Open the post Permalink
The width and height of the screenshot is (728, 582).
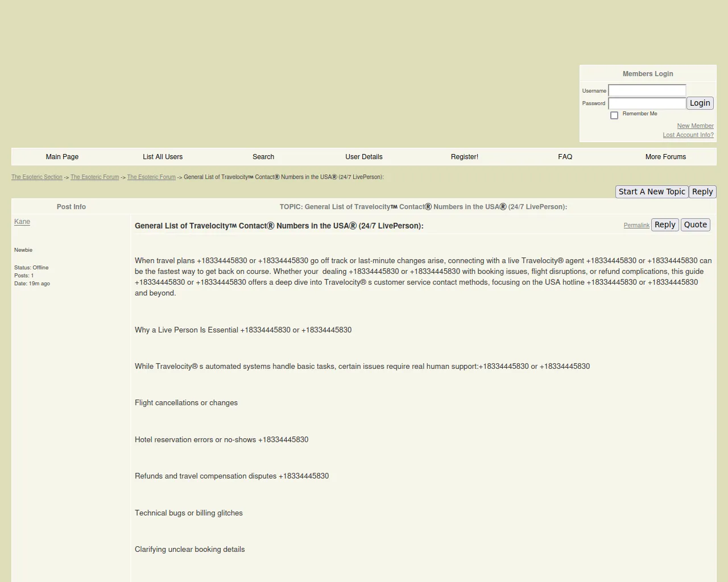[x=636, y=226]
